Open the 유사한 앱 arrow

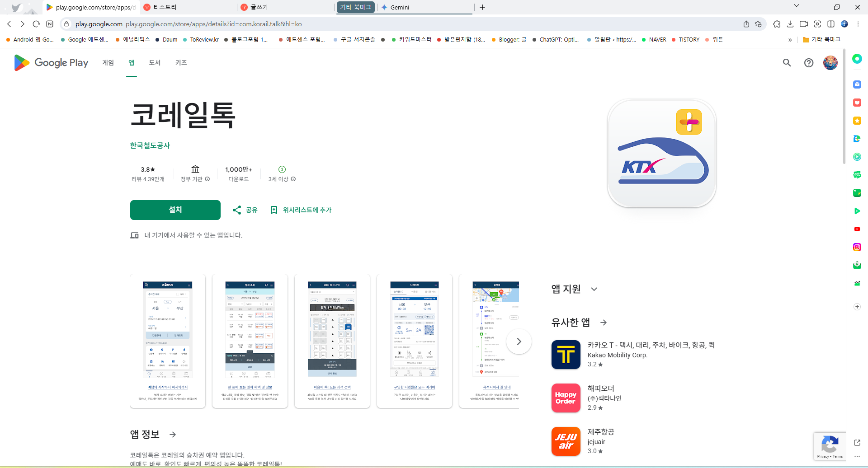click(604, 322)
